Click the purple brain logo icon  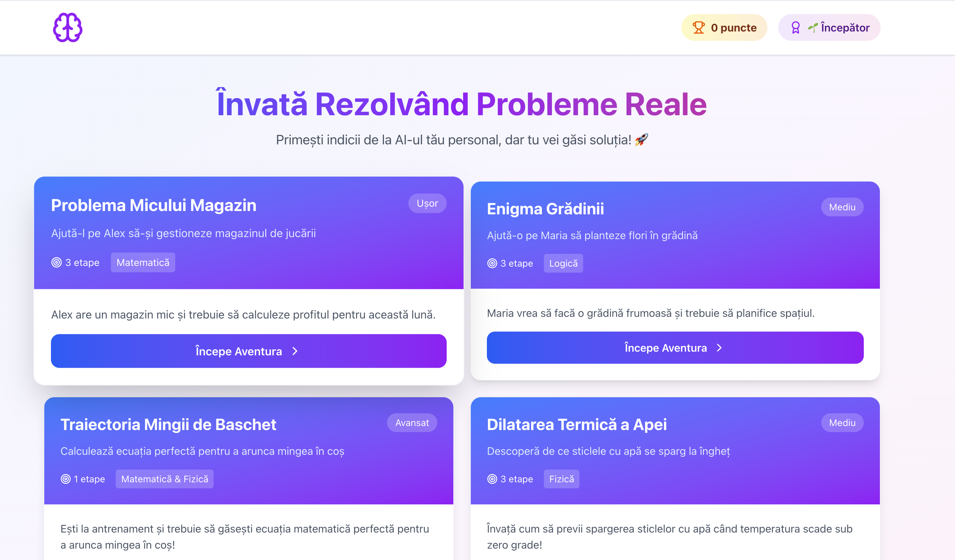point(67,28)
